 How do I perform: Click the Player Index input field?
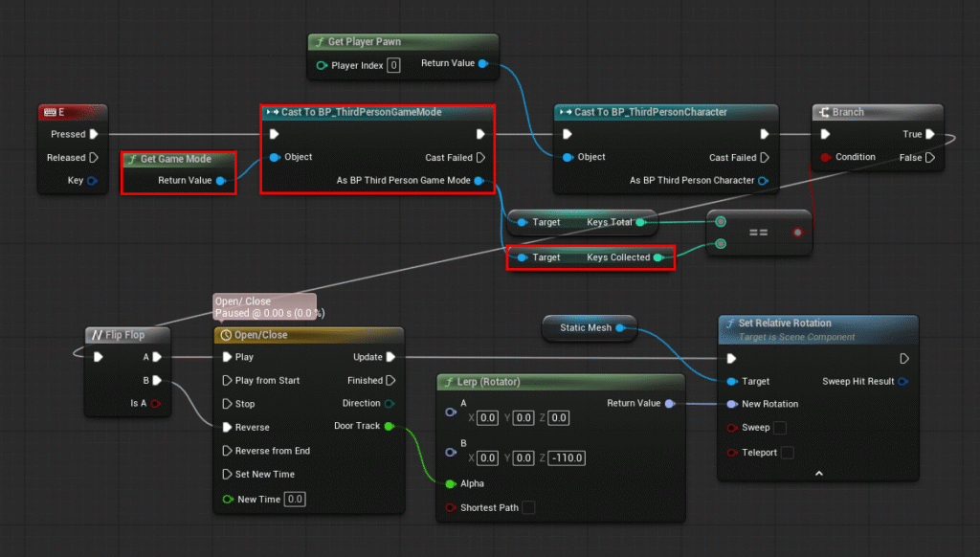pyautogui.click(x=393, y=65)
